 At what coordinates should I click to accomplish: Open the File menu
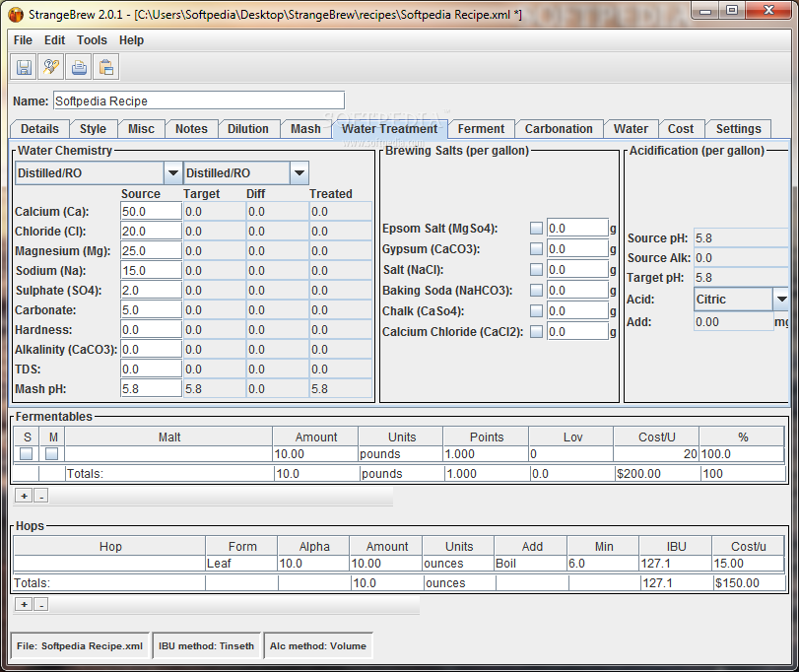[x=23, y=40]
